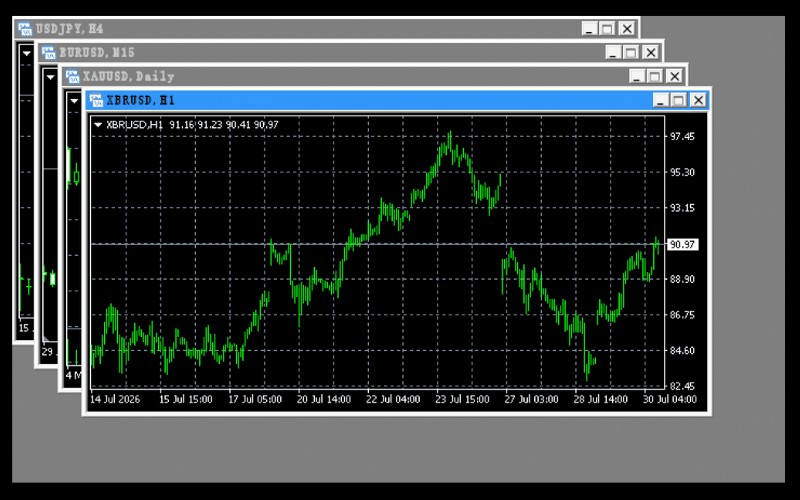Click the 88.90 price scale label
Screen dimensions: 800x500
682,280
